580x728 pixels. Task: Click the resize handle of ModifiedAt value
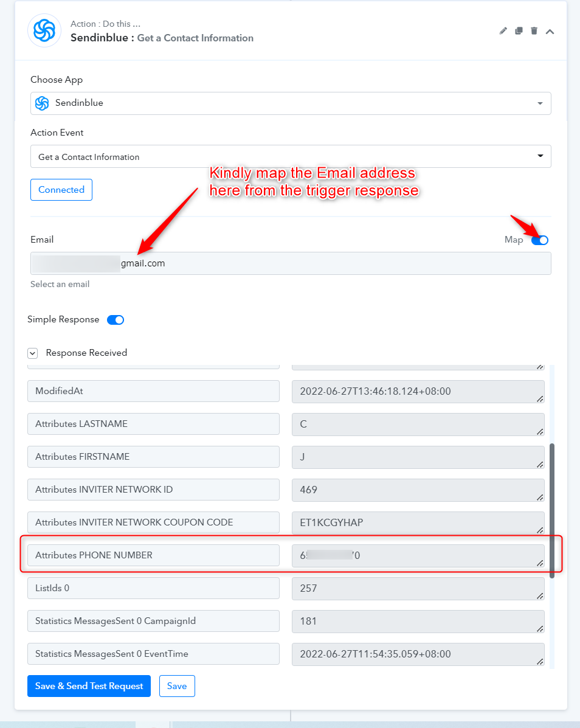click(540, 399)
